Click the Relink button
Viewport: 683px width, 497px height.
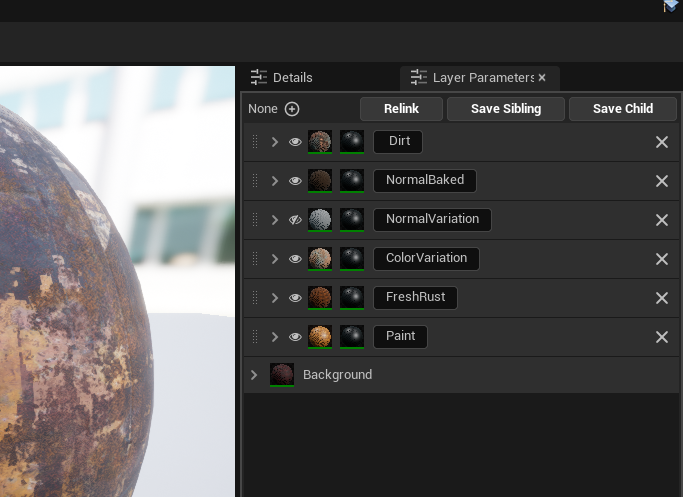pyautogui.click(x=401, y=109)
